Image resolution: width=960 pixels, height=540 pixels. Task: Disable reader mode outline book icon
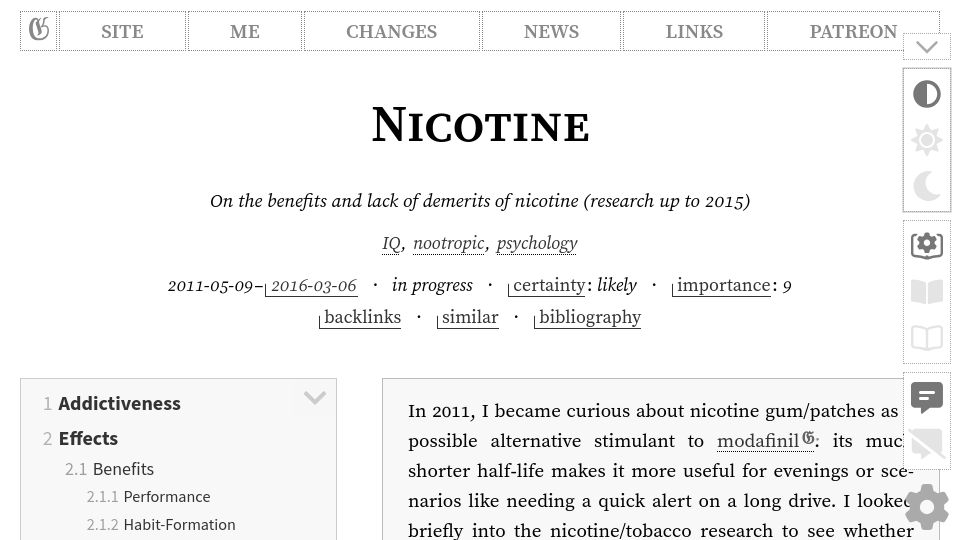(927, 337)
